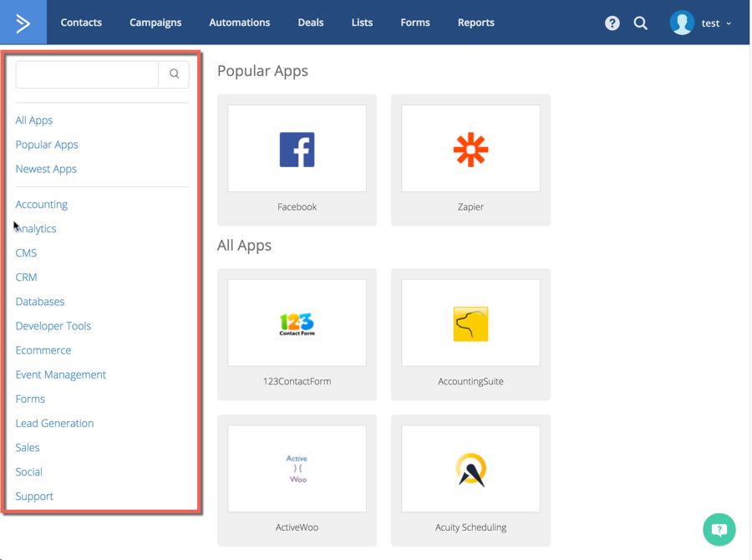Click the Zapier app logo
Viewport: 752px width, 560px height.
tap(470, 150)
